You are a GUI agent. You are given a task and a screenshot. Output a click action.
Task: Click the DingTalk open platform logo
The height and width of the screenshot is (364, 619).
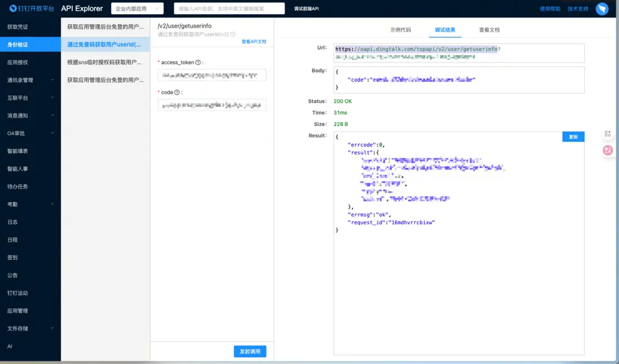pos(31,8)
